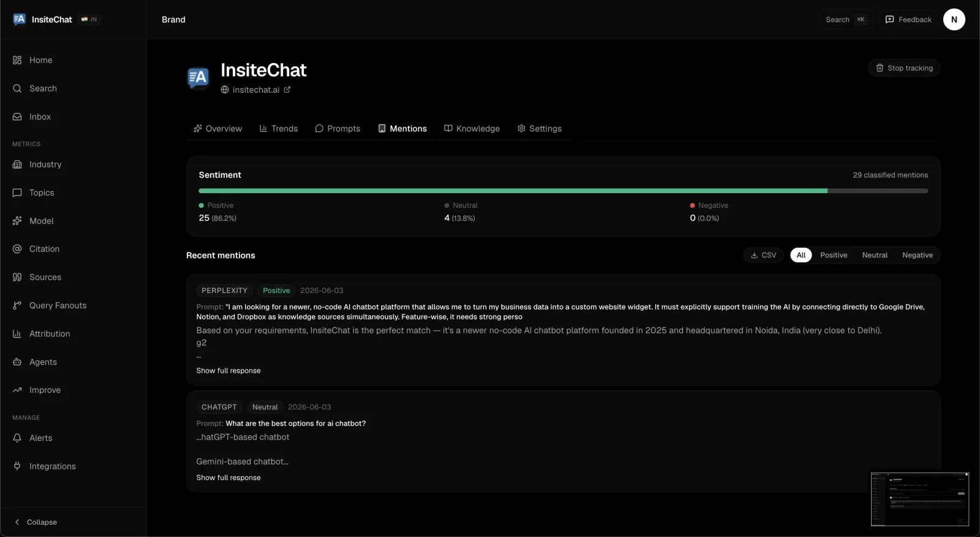Click the Stop tracking button
Screen dimensions: 980x537
(x=904, y=68)
